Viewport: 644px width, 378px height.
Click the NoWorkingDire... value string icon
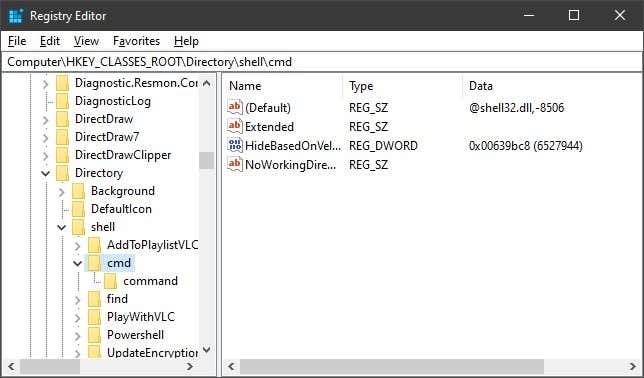click(235, 164)
